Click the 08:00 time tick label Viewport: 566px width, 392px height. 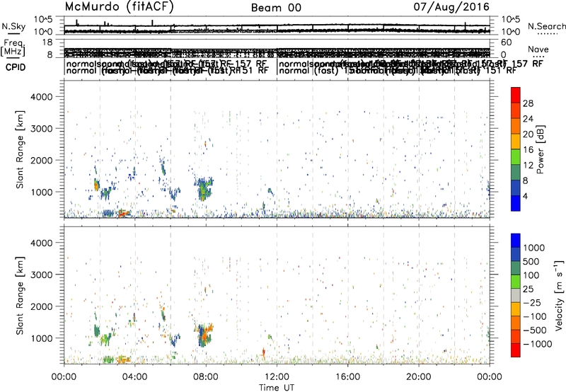(206, 377)
